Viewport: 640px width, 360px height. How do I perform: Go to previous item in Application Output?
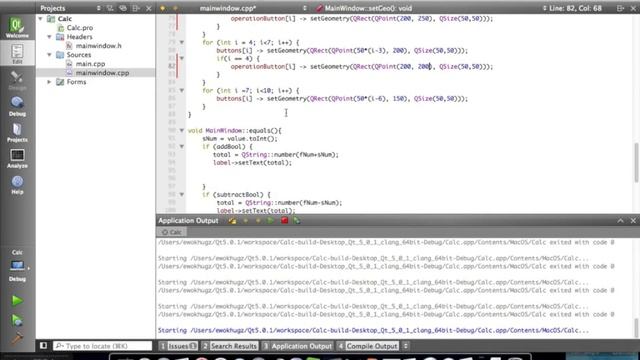246,221
